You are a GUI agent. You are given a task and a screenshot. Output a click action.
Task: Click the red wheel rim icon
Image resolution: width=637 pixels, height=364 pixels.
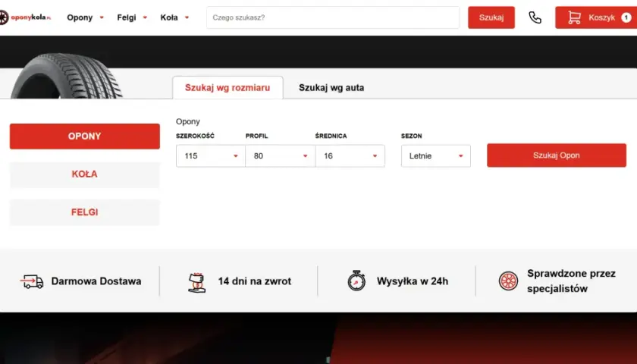tap(508, 281)
